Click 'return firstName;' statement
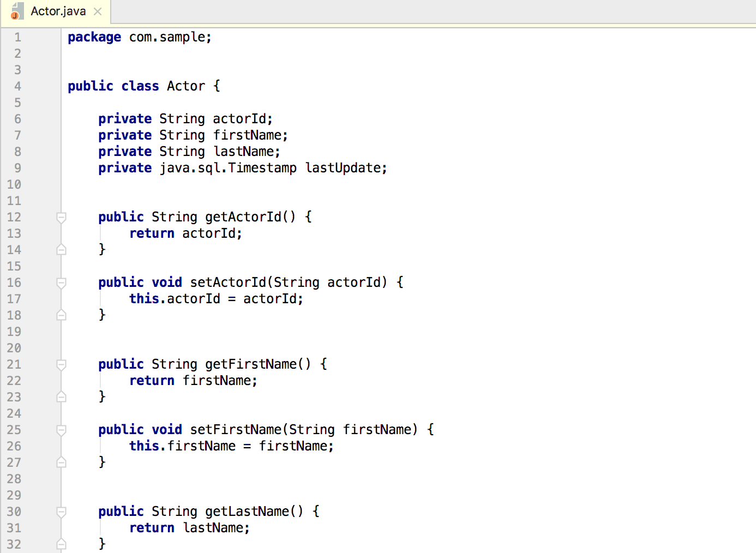Image resolution: width=756 pixels, height=553 pixels. [193, 381]
